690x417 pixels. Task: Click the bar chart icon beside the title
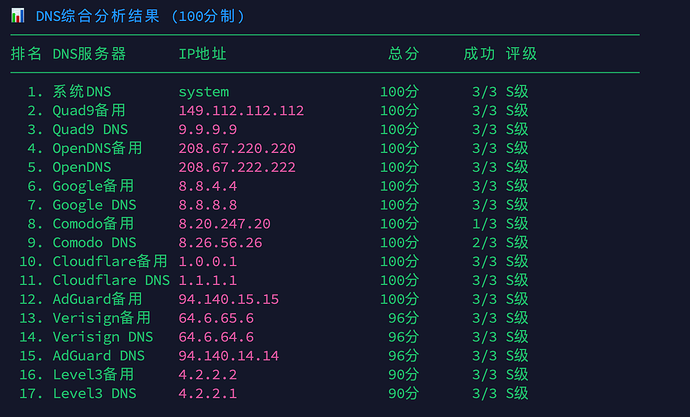tap(18, 16)
